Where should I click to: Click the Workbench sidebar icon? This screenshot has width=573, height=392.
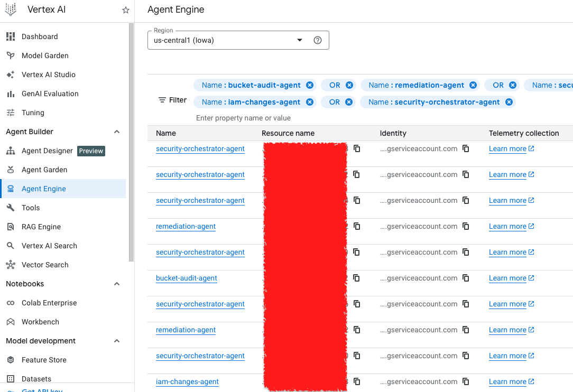(11, 322)
